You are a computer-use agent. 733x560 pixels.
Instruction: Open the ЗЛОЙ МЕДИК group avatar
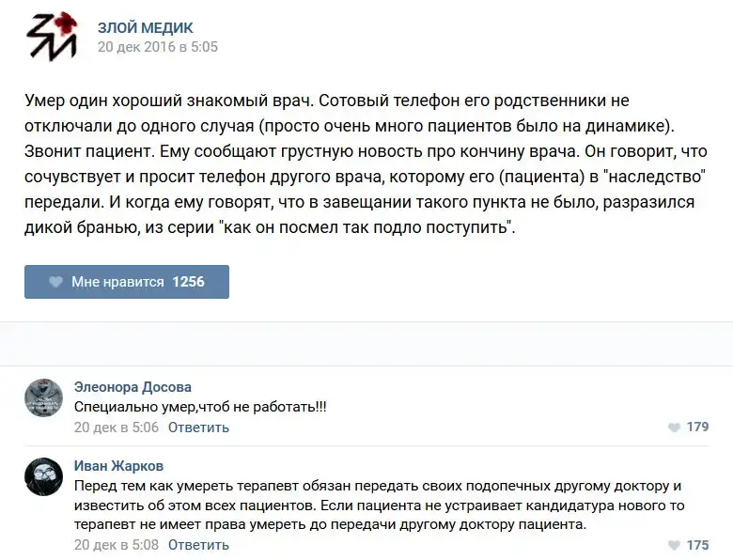point(51,38)
